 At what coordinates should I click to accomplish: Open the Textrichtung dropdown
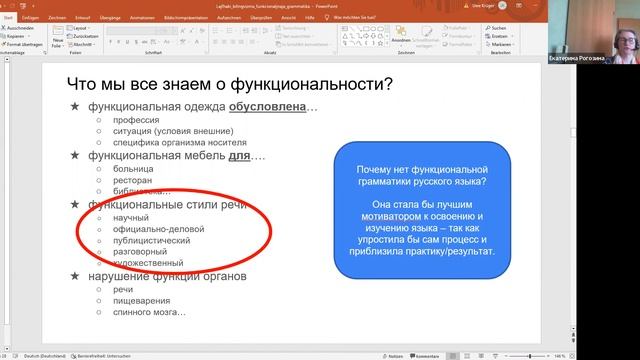291,28
